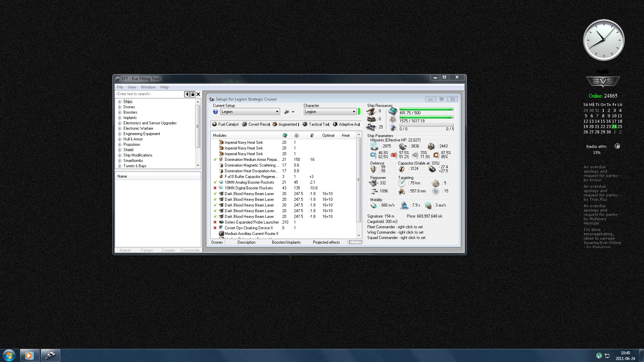The height and width of the screenshot is (362, 644).
Task: Toggle active state of Domination Medium Armor Repairer
Action: [215, 160]
